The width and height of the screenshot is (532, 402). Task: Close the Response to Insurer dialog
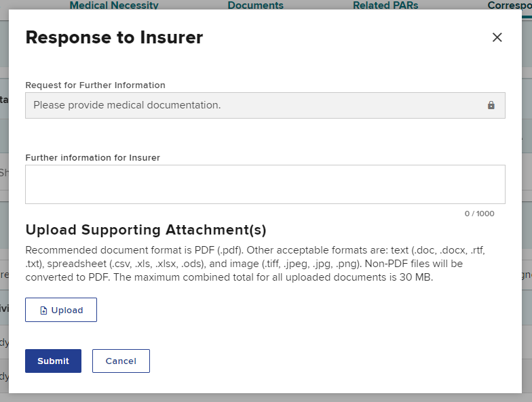pos(497,37)
